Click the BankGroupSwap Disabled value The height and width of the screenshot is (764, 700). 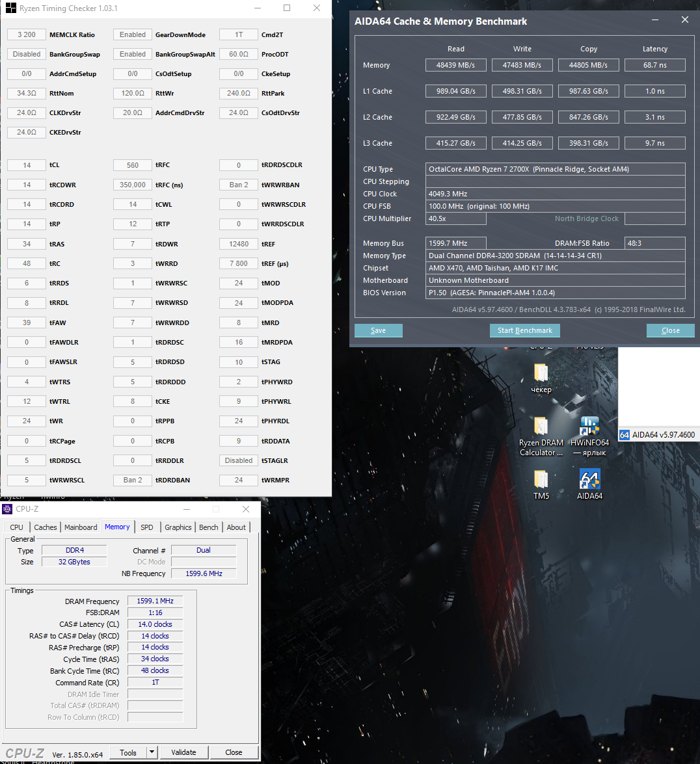[x=27, y=54]
